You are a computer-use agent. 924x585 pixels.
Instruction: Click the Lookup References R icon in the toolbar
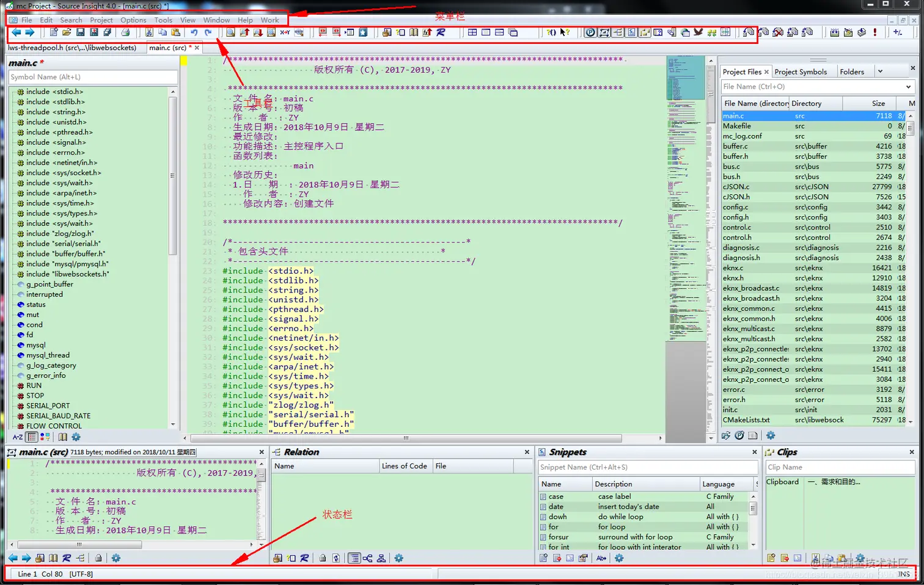(x=441, y=32)
